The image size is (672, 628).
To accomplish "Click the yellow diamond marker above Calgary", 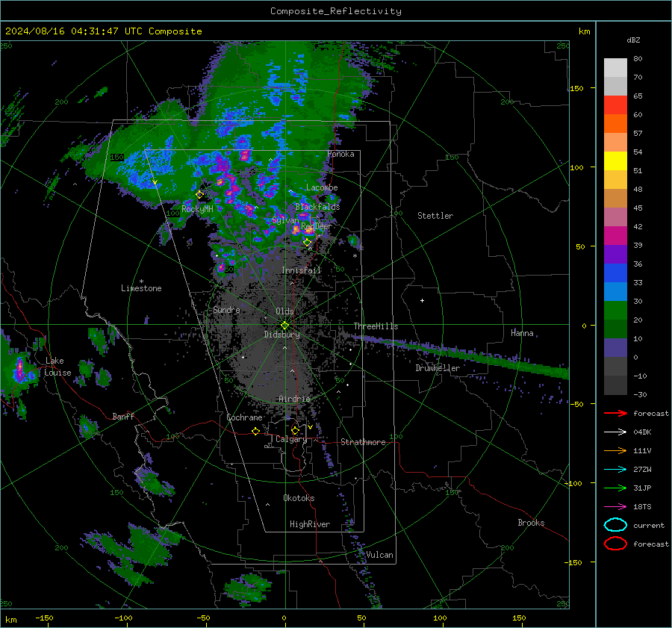I will point(295,430).
